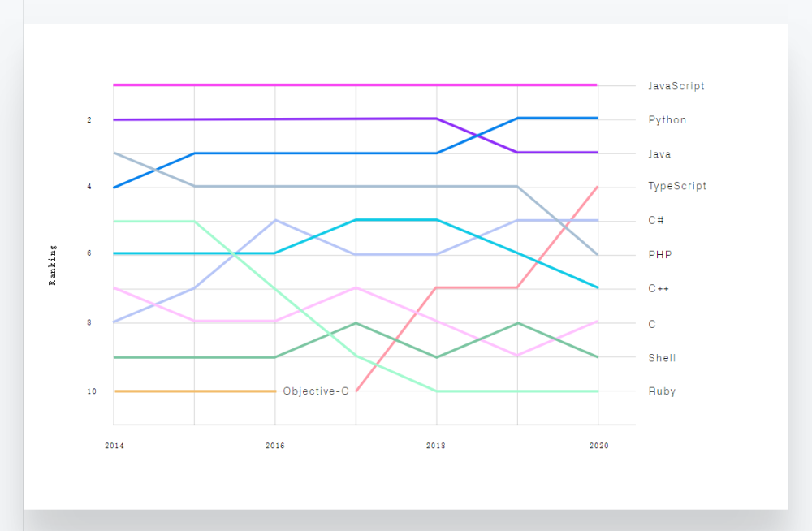Viewport: 812px width, 531px height.
Task: Select the C legend label above Shell
Action: 652,324
